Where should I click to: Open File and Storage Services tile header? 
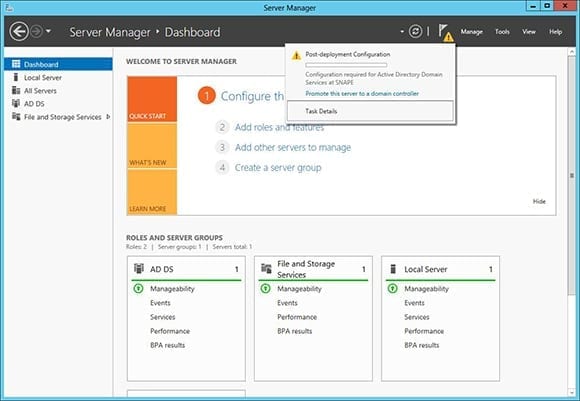[x=313, y=269]
